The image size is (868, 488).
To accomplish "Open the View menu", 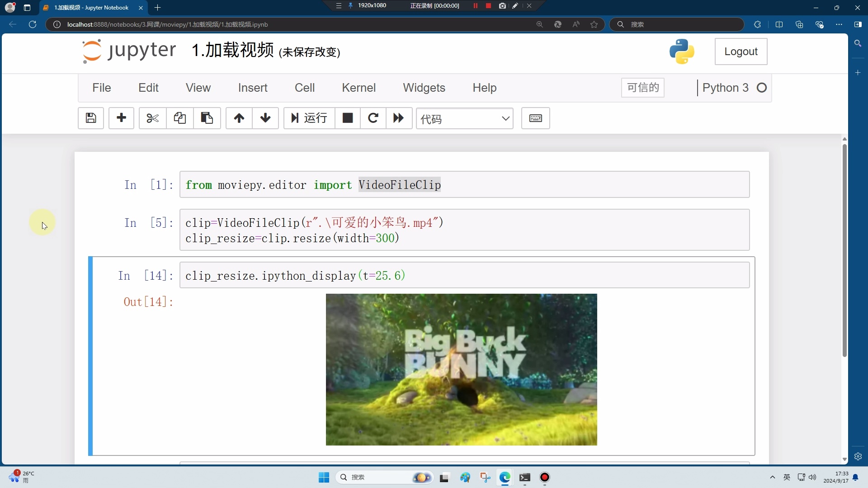I will click(198, 88).
